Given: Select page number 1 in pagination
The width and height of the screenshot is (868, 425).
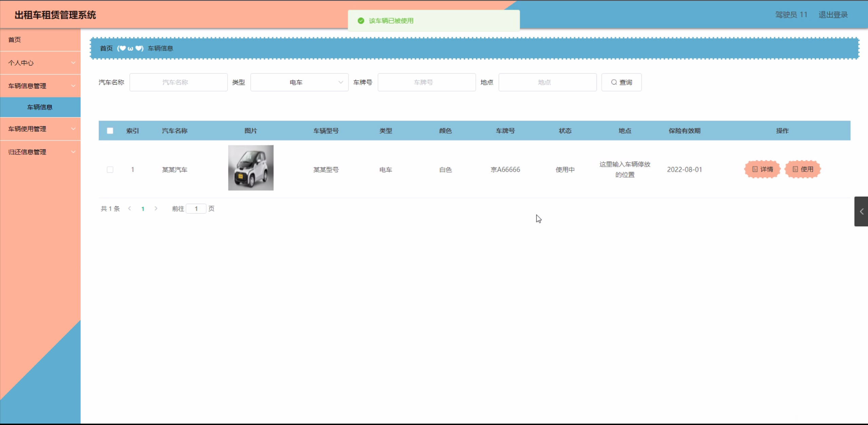Looking at the screenshot, I should (x=143, y=209).
